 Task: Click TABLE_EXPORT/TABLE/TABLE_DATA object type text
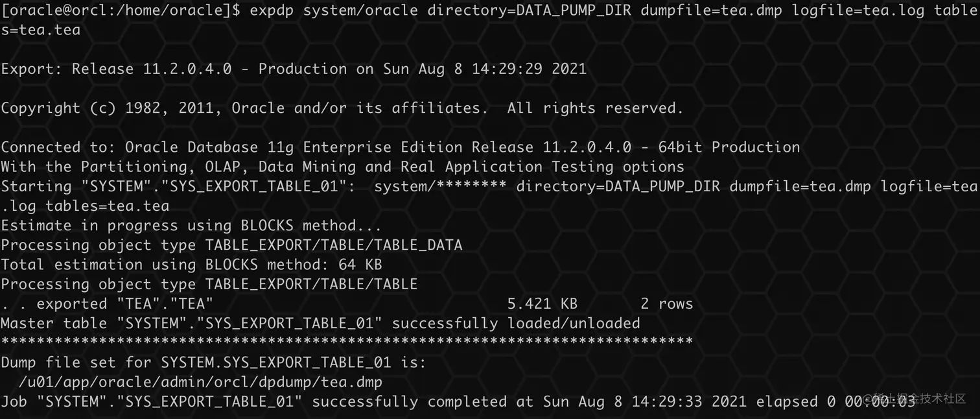pyautogui.click(x=334, y=245)
